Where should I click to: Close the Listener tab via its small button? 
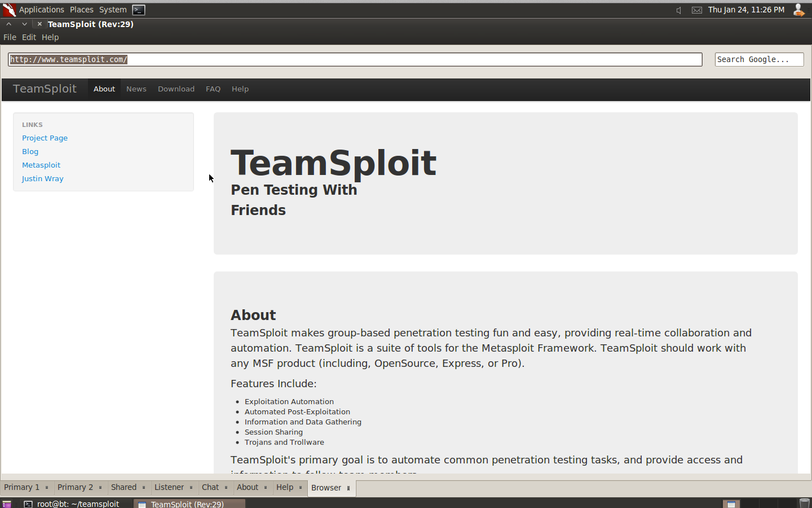tap(191, 488)
